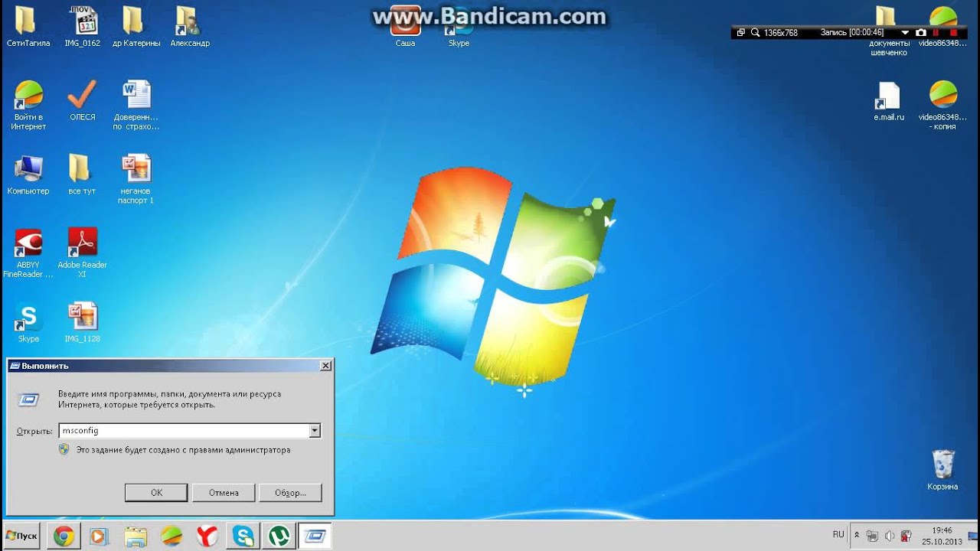
Task: Click Отмена in the Run dialog
Action: [224, 493]
